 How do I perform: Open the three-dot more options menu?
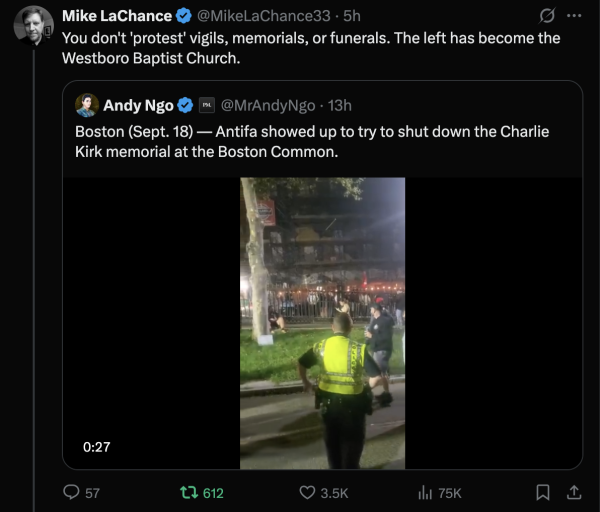[574, 16]
